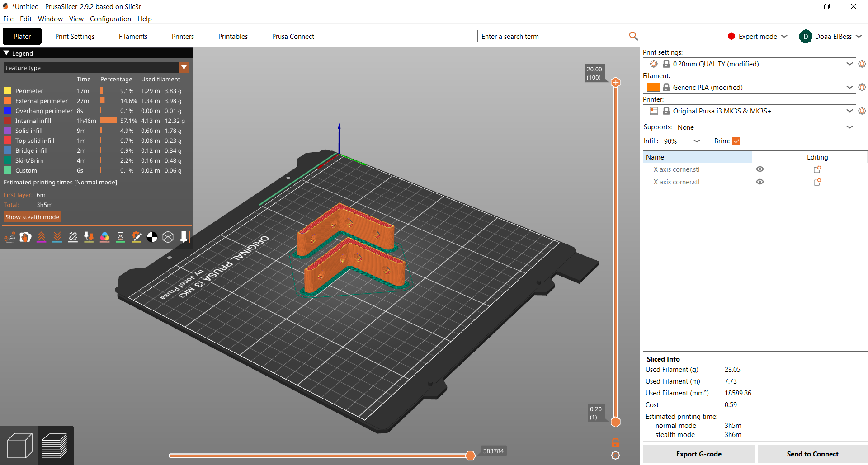Image resolution: width=868 pixels, height=465 pixels.
Task: Open vertical slider settings cog icon
Action: 616,456
